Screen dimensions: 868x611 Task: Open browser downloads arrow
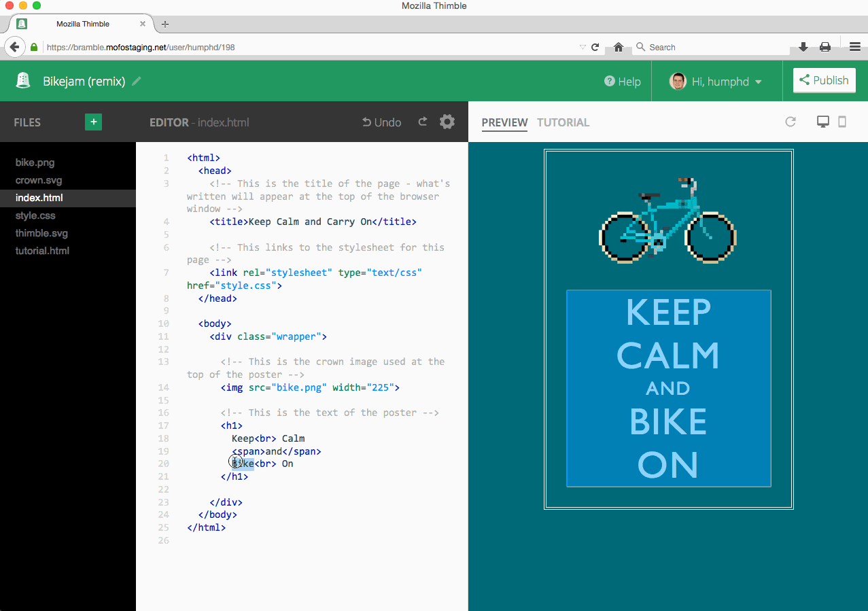(803, 47)
